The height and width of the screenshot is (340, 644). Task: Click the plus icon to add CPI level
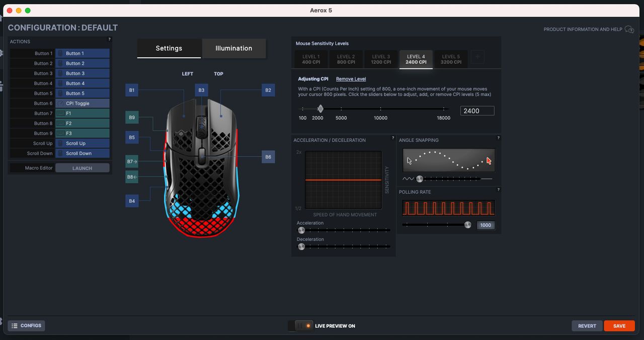click(x=477, y=57)
